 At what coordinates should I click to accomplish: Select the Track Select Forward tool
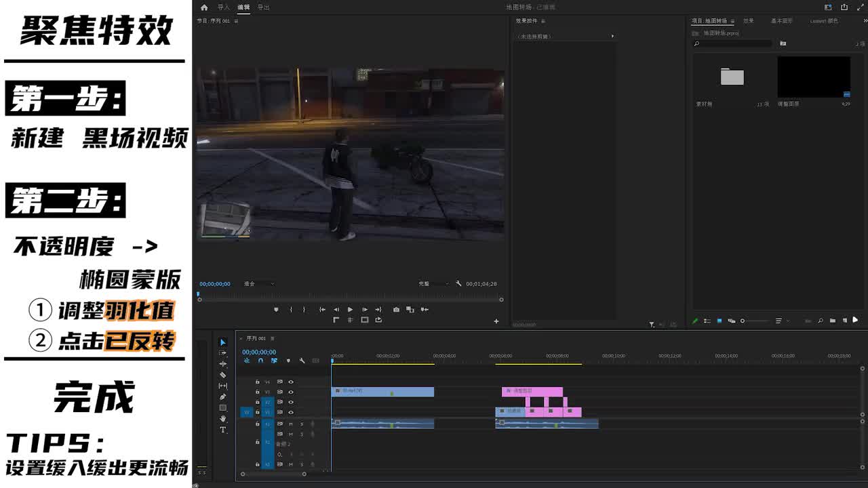click(222, 353)
